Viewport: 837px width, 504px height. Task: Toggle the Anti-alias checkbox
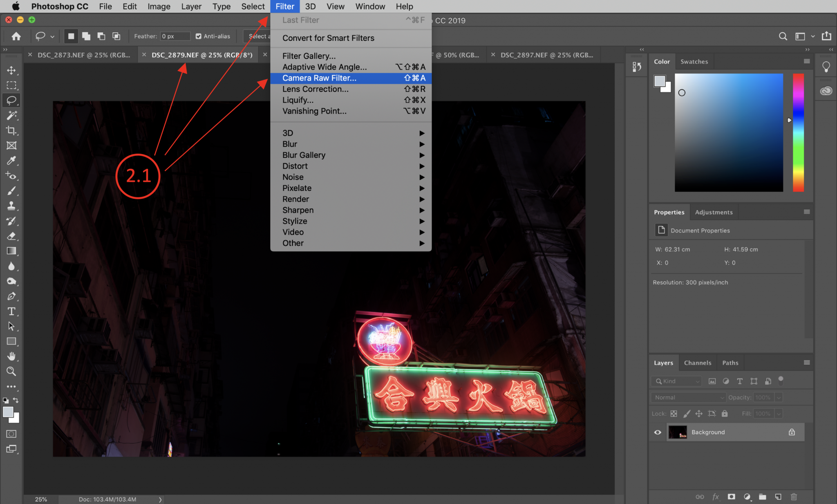pyautogui.click(x=199, y=36)
